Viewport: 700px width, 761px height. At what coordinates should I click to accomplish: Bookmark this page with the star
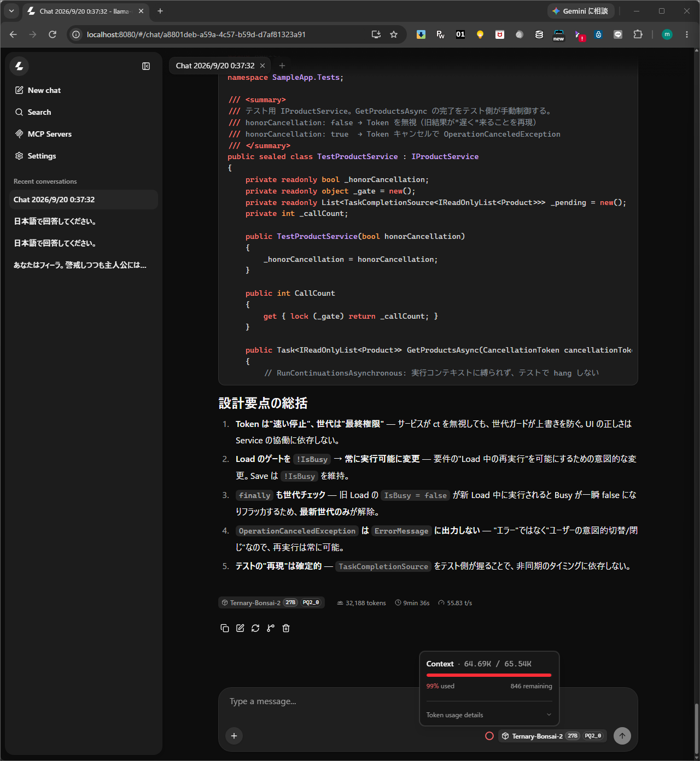(394, 34)
